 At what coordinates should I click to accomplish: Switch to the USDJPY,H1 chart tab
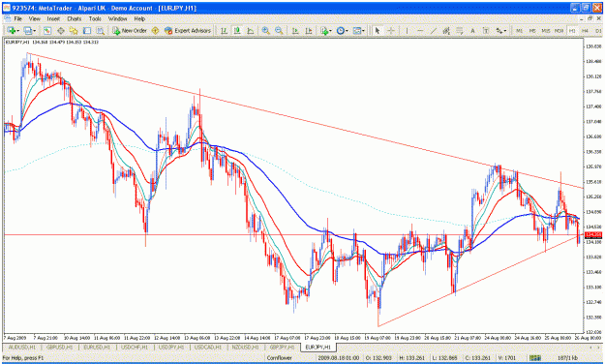pos(171,348)
